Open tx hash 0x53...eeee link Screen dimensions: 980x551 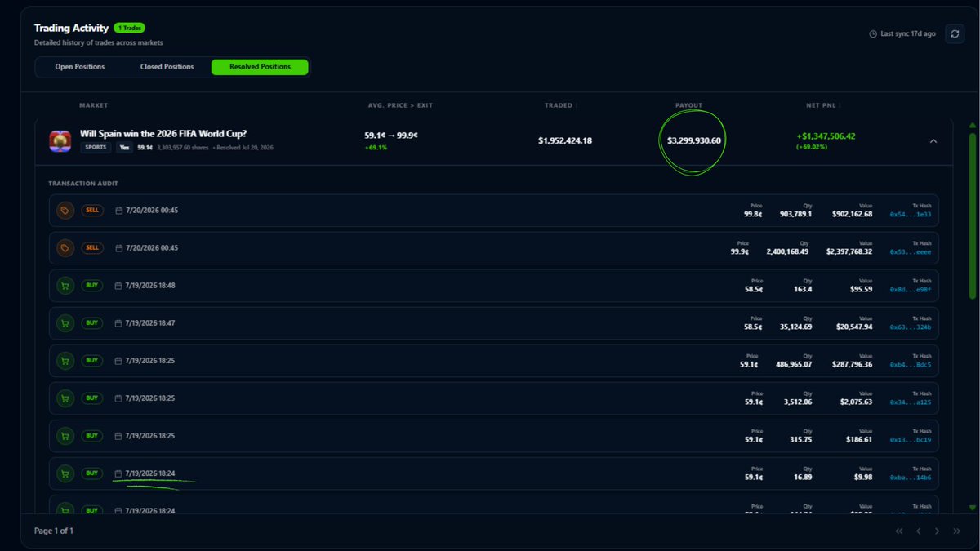pos(911,252)
